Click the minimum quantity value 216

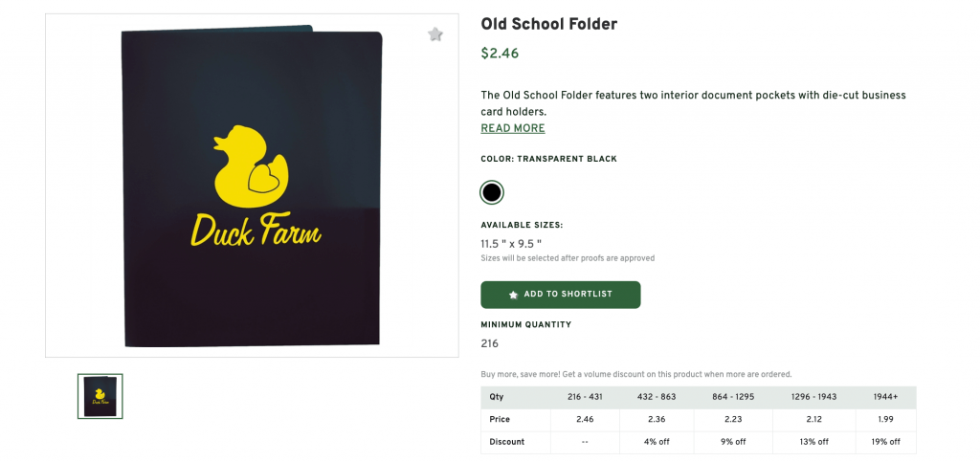(490, 343)
